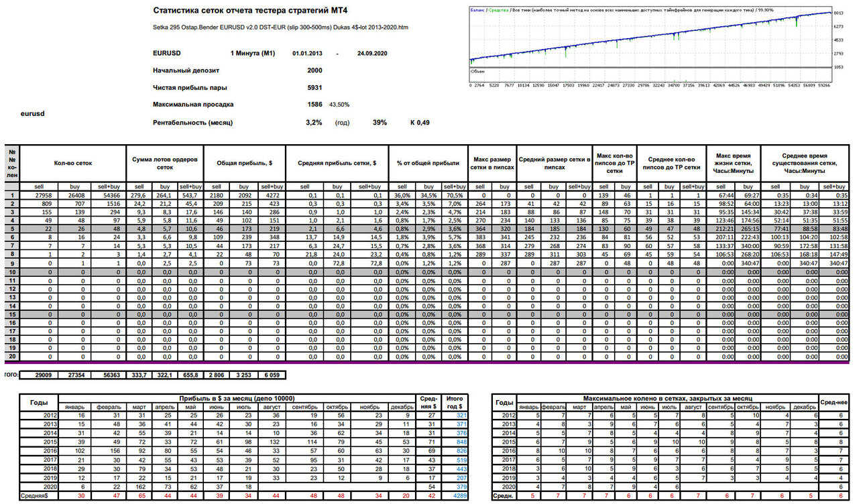Viewport: 865px width, 504px height.
Task: Select the max lifetime cell 67:44
Action: click(722, 195)
